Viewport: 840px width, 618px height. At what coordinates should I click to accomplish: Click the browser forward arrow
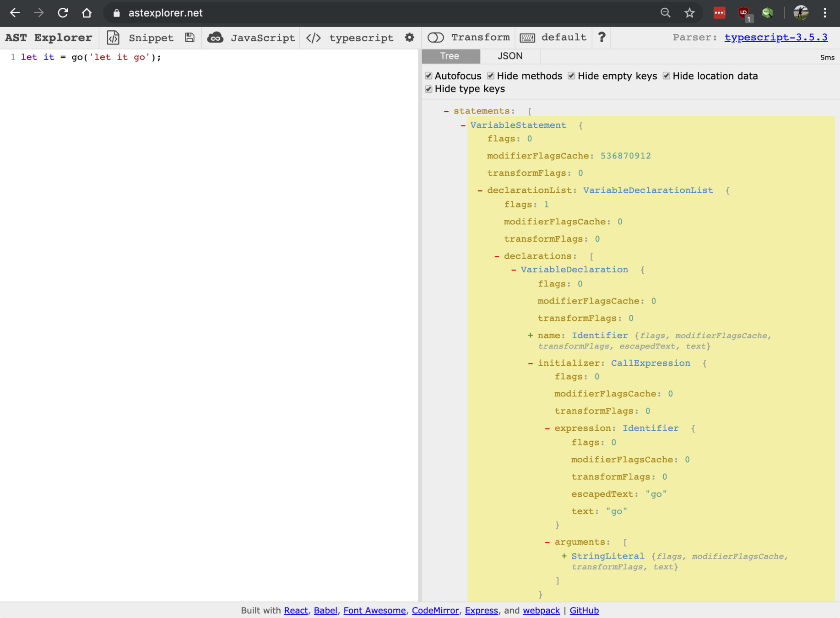coord(39,13)
